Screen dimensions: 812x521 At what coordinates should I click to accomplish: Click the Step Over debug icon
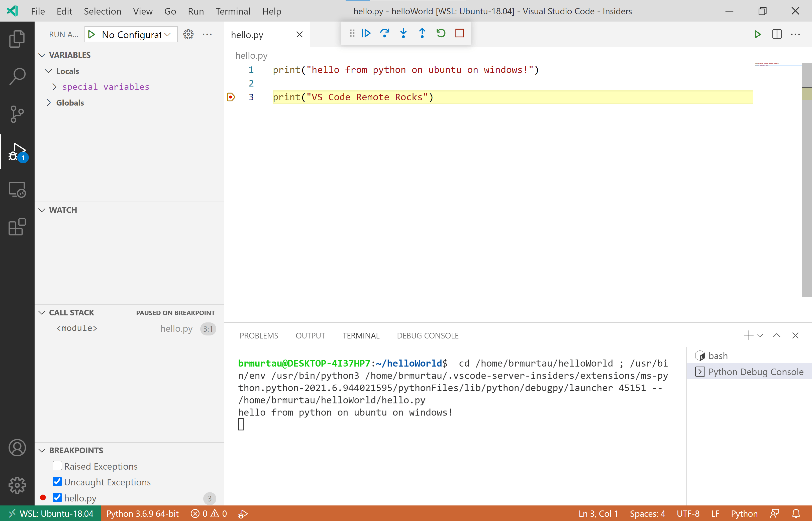click(x=384, y=33)
